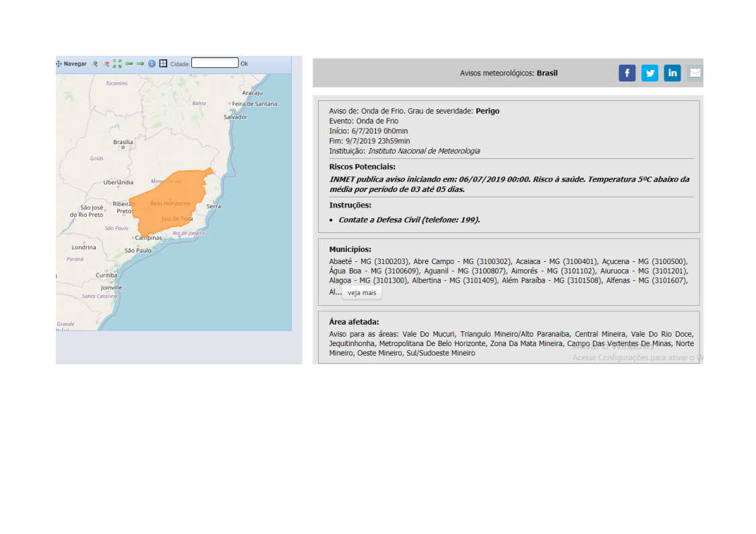Click the Evento: Onda de Frio line
The image size is (756, 534).
364,121
